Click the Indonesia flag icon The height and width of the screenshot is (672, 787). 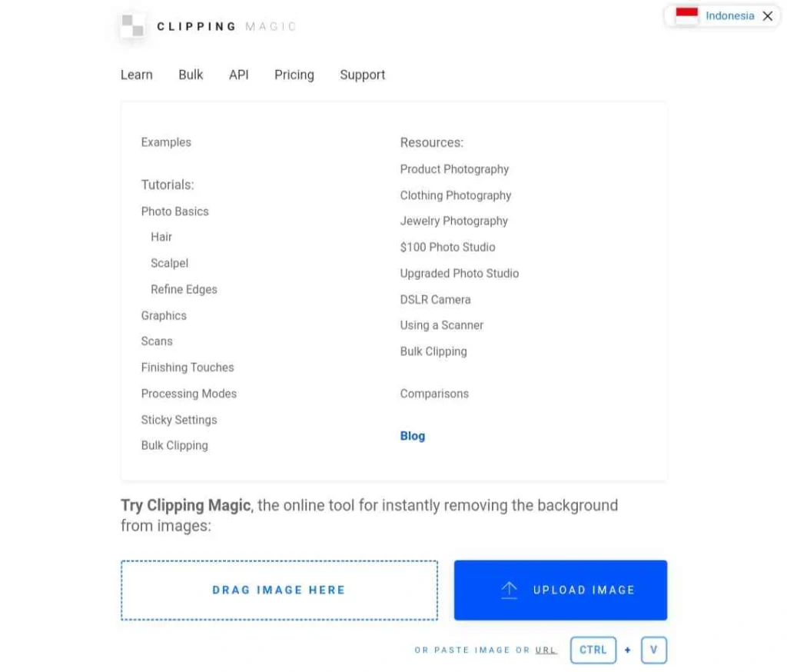click(686, 16)
